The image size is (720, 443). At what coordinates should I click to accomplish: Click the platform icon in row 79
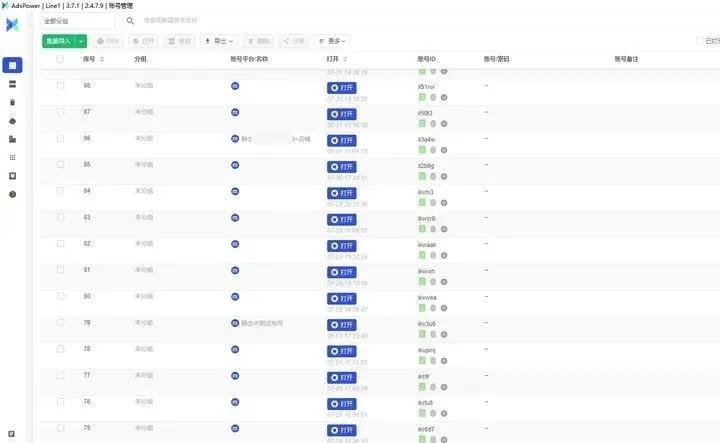[235, 323]
